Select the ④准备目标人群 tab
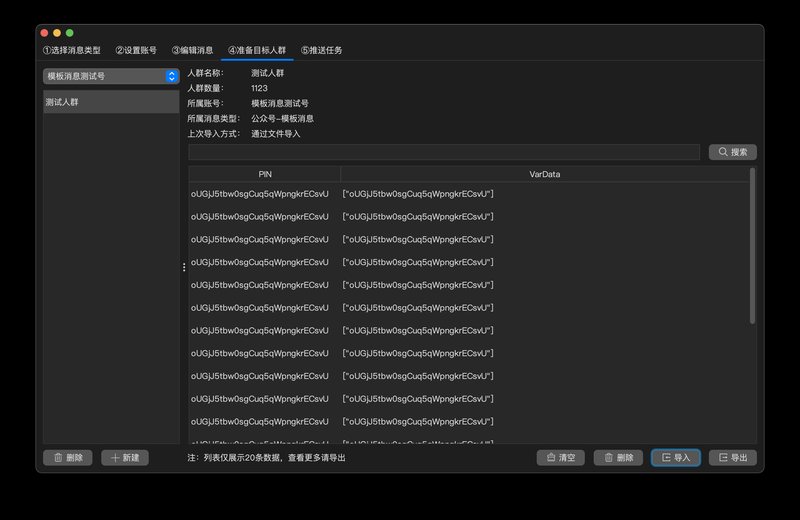 [x=257, y=50]
